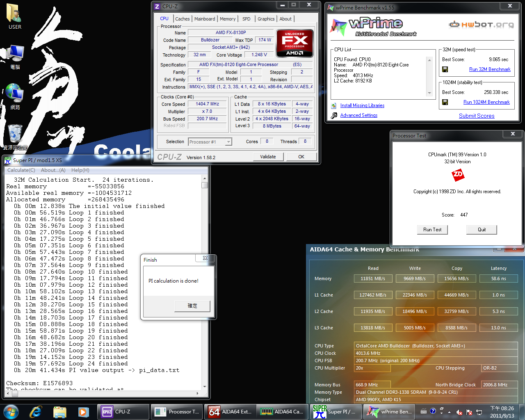Click the CPU Type field in AIDA64
The image size is (525, 420).
436,346
